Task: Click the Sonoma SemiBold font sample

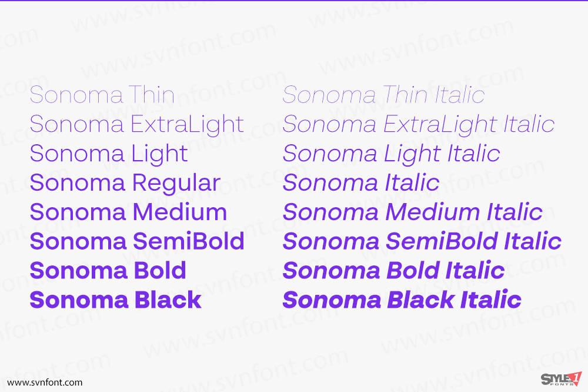Action: (x=137, y=241)
